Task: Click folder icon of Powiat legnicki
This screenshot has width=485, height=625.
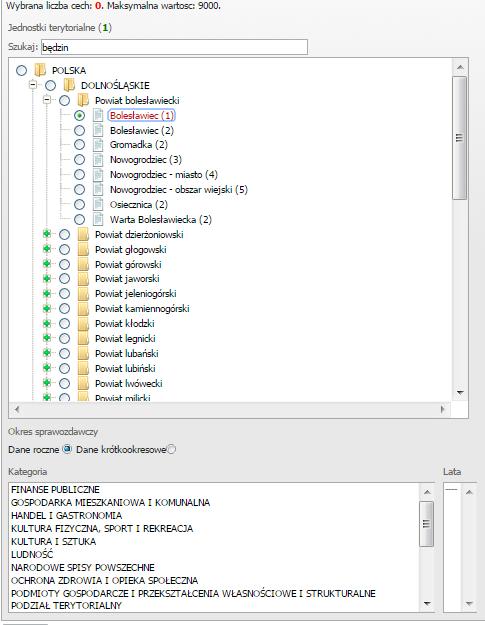Action: (83, 338)
